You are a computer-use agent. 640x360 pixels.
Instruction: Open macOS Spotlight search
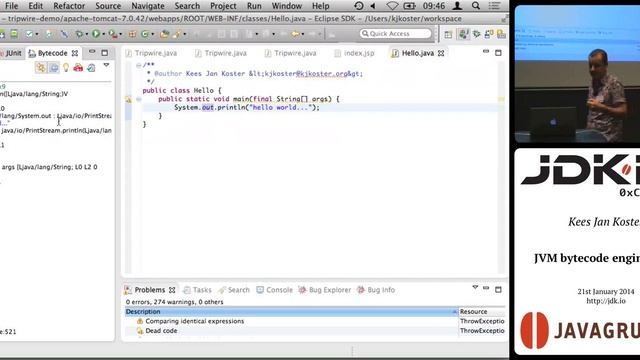[476, 6]
